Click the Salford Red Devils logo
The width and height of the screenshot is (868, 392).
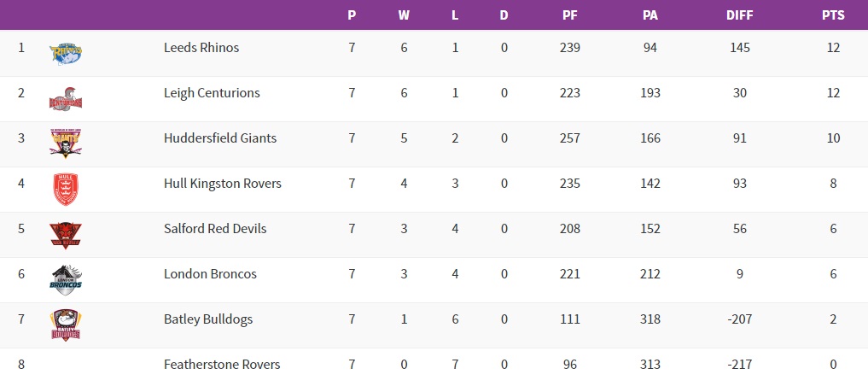click(x=66, y=235)
